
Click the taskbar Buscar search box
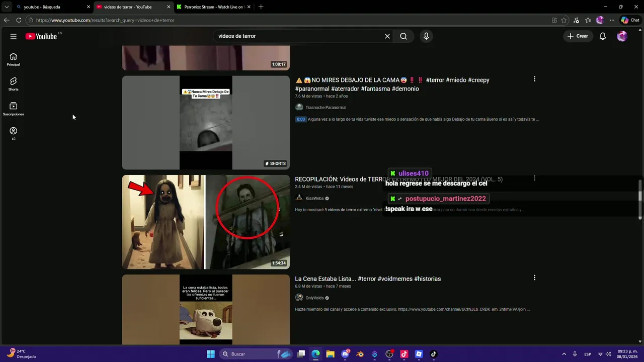tap(257, 354)
